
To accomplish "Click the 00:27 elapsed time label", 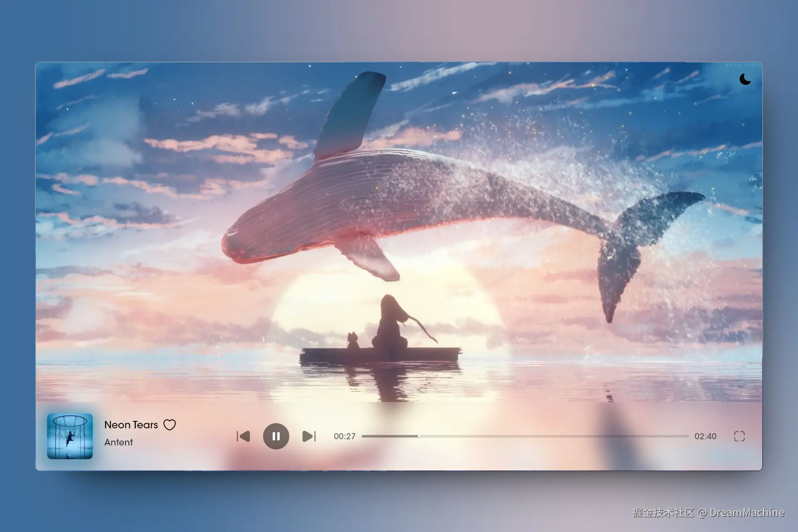I will click(345, 436).
